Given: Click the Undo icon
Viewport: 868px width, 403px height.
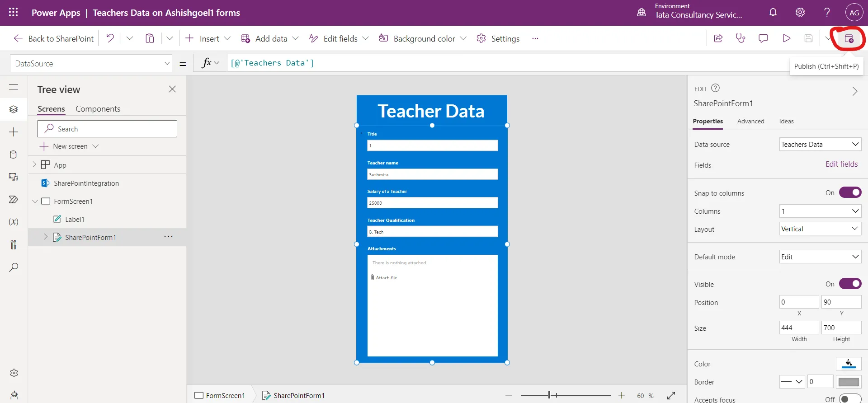Looking at the screenshot, I should click(x=110, y=38).
